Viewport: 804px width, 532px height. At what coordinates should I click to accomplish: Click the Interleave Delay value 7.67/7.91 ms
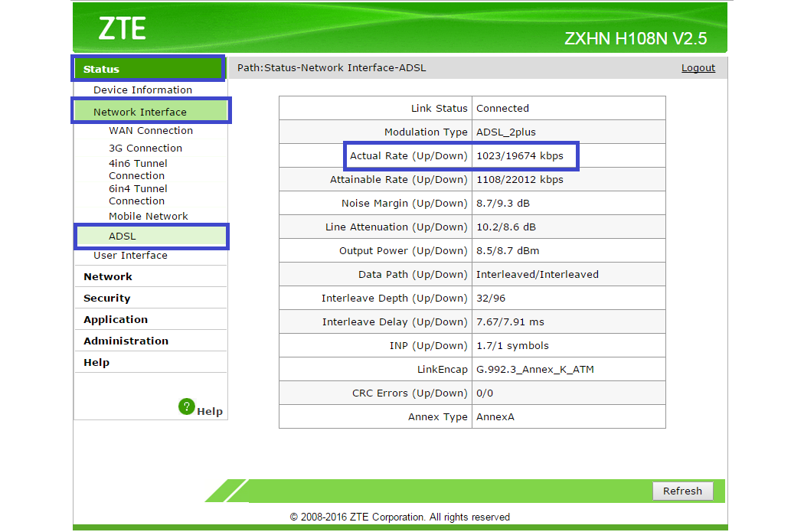510,322
